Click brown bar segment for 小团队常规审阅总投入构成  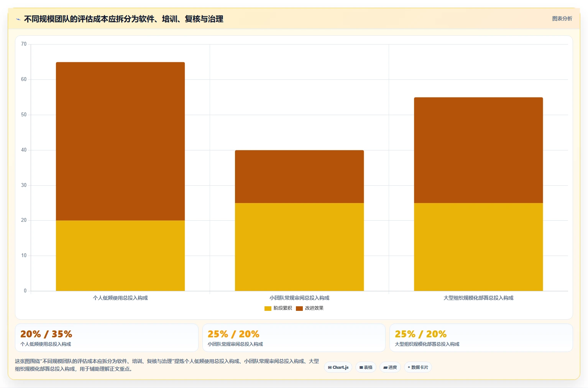tap(299, 177)
